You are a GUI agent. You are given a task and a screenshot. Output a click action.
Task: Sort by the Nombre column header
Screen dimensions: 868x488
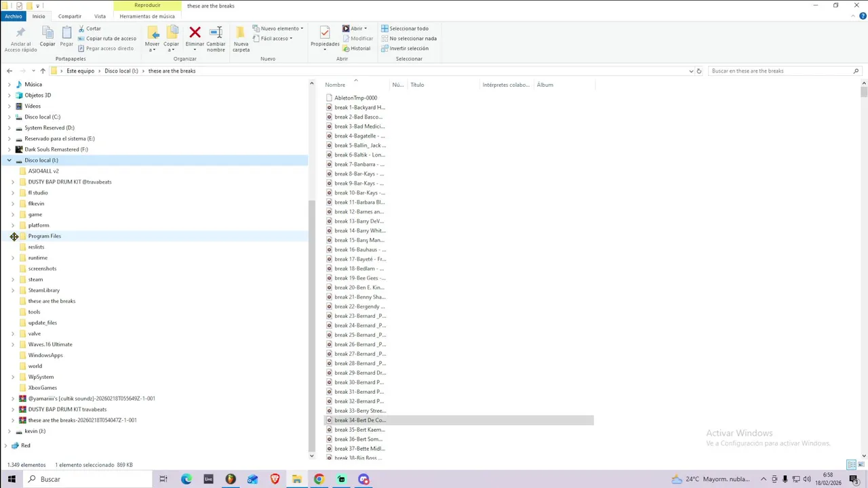[356, 85]
